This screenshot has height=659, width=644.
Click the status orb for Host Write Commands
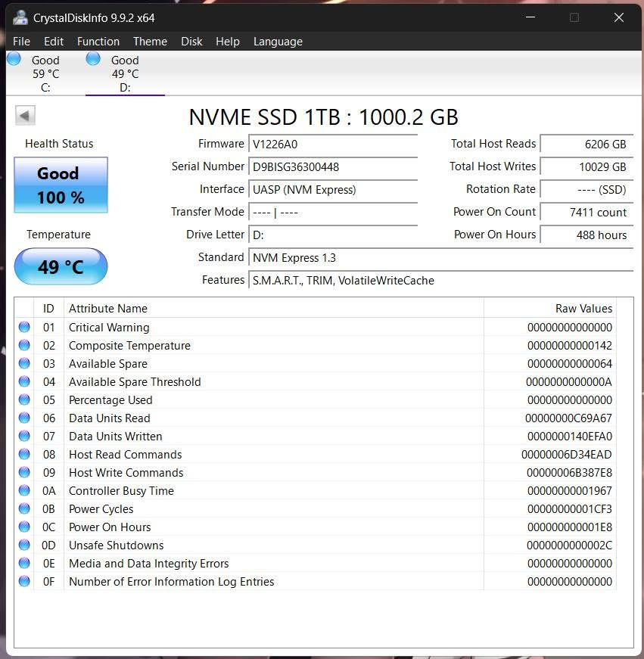pos(24,472)
